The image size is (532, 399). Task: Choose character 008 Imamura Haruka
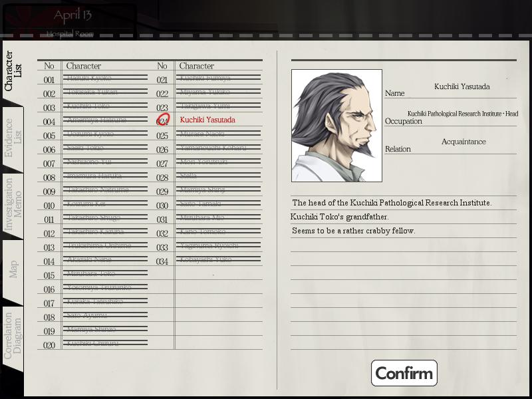94,176
